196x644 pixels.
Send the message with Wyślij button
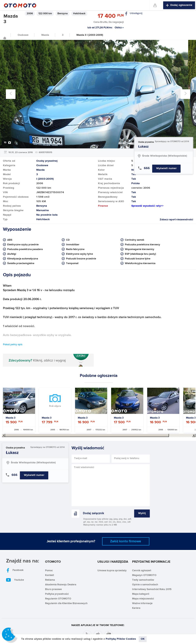(x=142, y=513)
